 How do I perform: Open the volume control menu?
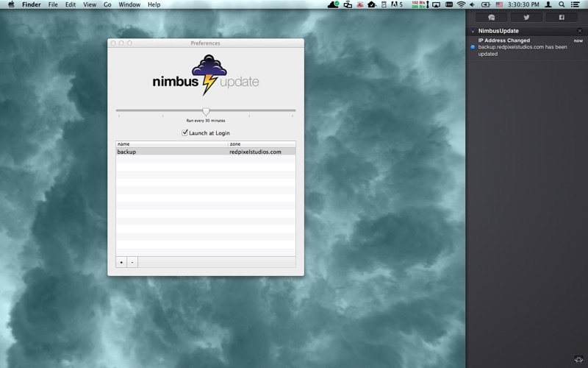[x=473, y=4]
